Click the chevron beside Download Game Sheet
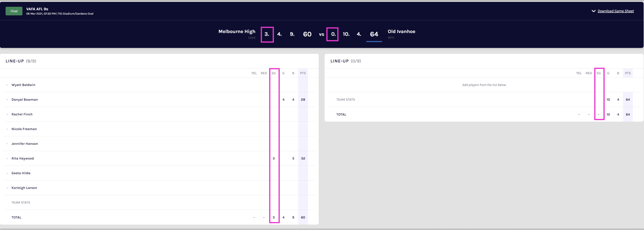Image resolution: width=644 pixels, height=230 pixels. tap(593, 11)
